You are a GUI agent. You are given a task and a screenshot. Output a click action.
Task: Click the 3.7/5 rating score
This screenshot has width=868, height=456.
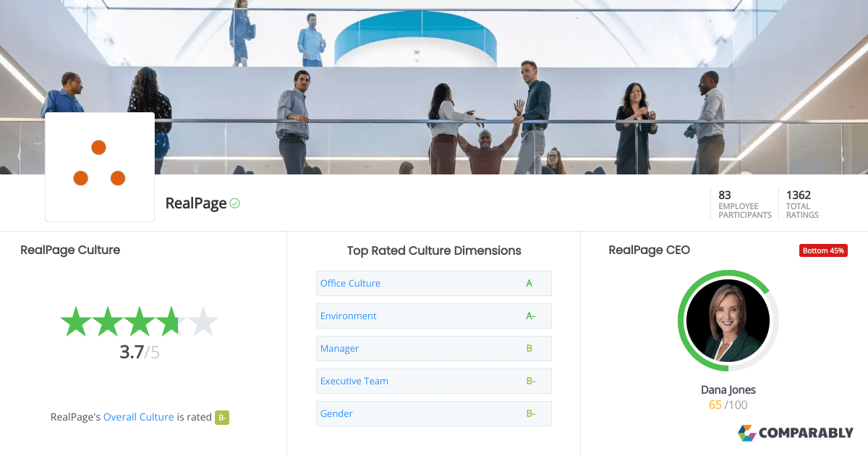click(x=140, y=352)
